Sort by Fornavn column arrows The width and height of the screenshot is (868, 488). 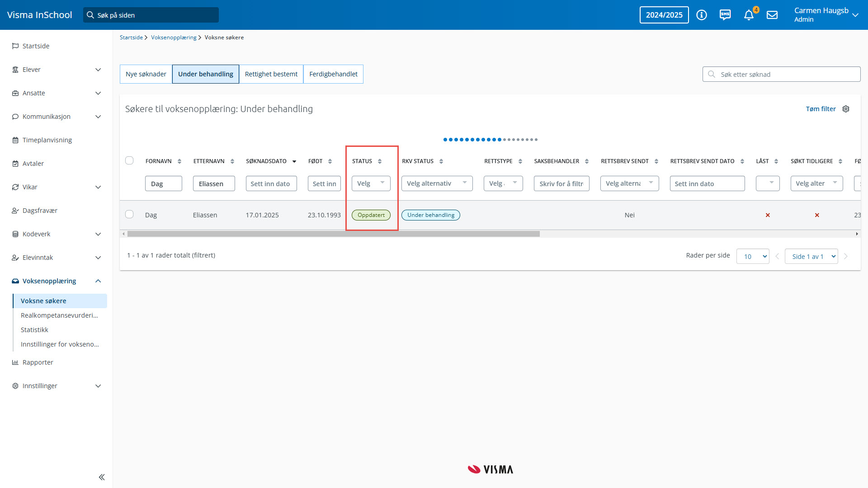coord(179,161)
